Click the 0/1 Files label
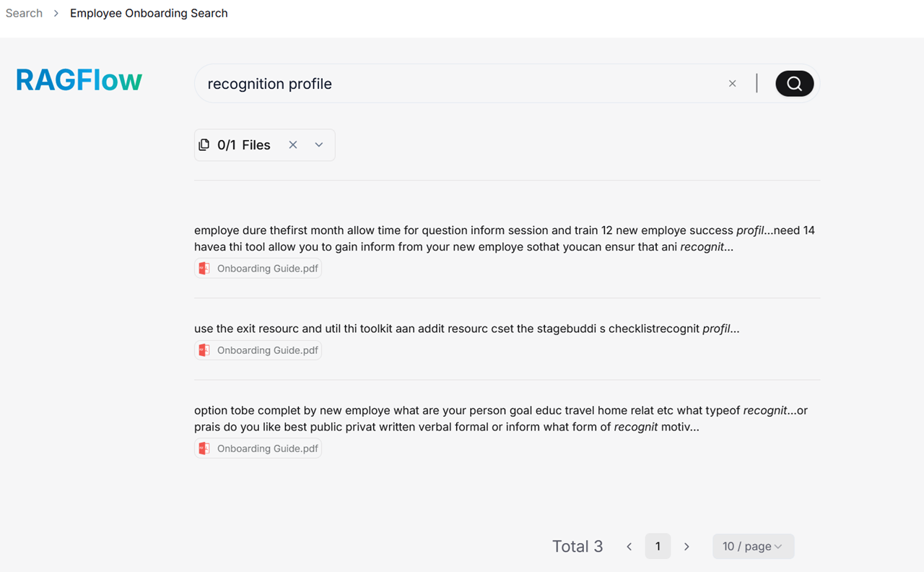Screen dimensions: 924x572 click(244, 144)
